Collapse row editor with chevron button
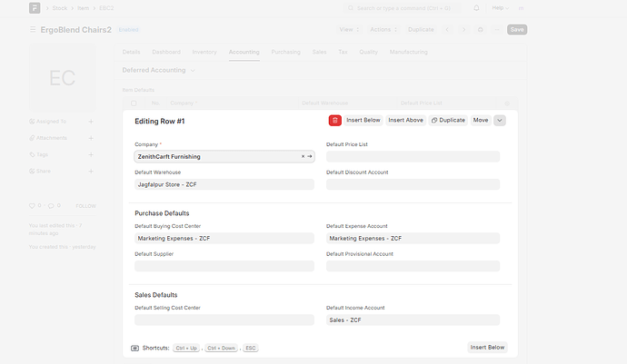Viewport: 627px width, 364px height. pyautogui.click(x=500, y=120)
